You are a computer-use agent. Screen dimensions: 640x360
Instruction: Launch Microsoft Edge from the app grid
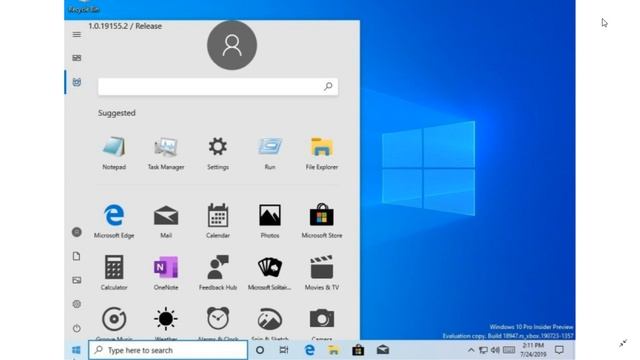click(114, 221)
